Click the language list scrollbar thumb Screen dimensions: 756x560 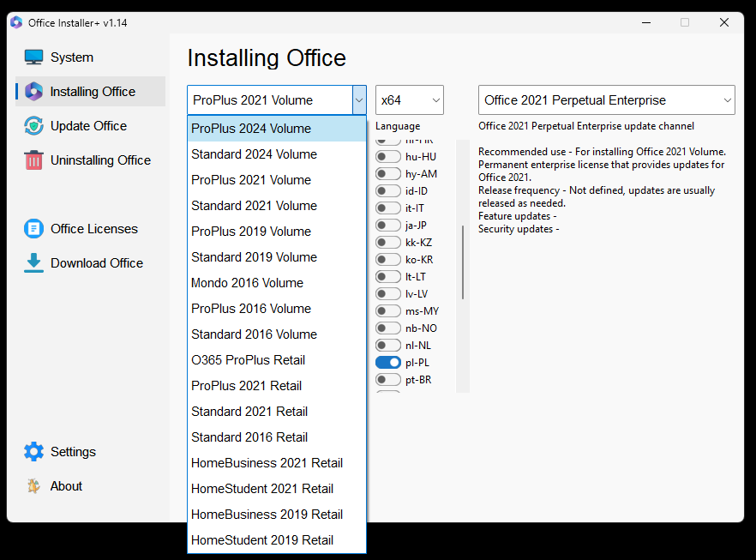[463, 262]
